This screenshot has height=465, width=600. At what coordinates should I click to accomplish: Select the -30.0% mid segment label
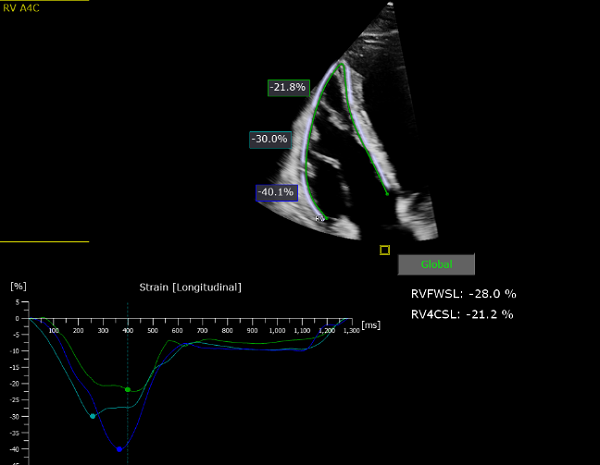pos(270,140)
